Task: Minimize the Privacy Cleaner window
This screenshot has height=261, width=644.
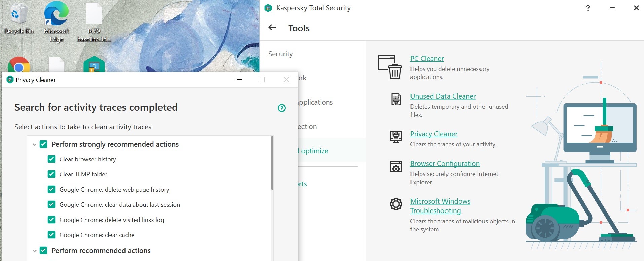Action: (239, 80)
